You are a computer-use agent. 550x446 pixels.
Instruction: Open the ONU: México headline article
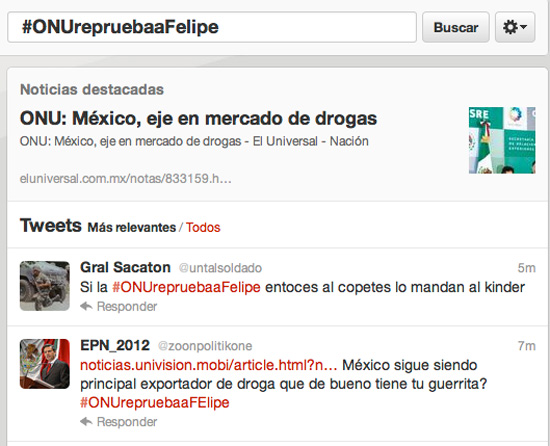click(x=198, y=118)
